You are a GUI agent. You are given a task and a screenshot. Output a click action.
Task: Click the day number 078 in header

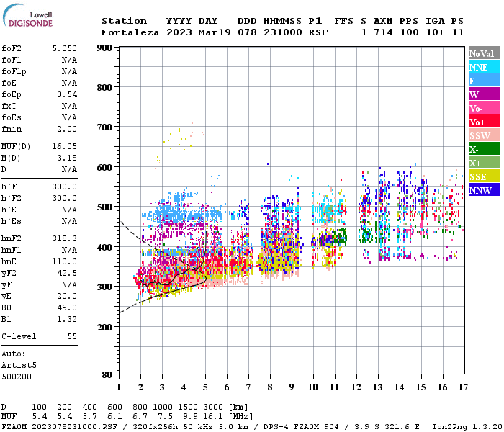coord(247,32)
